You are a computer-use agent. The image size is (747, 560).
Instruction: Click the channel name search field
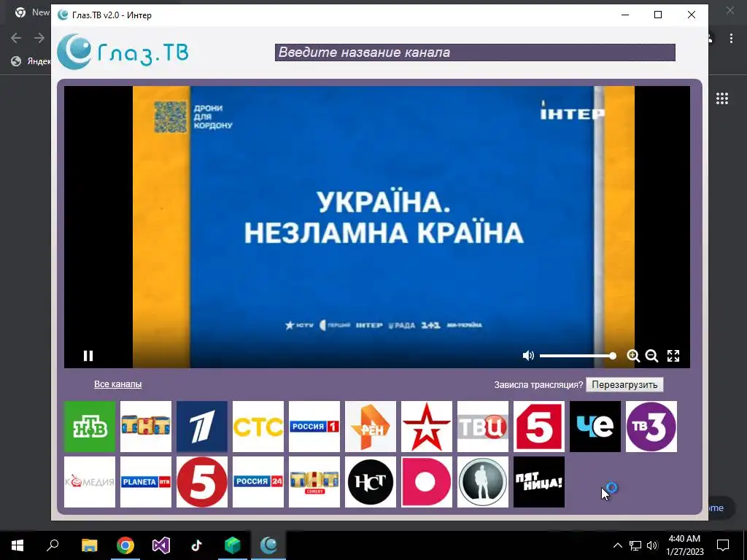(x=475, y=52)
